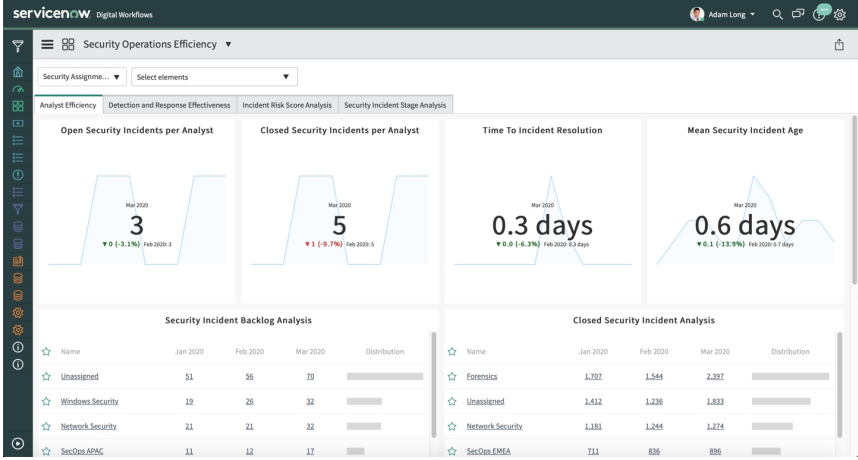Select the Incident Risk Score Analysis tab

(x=288, y=105)
